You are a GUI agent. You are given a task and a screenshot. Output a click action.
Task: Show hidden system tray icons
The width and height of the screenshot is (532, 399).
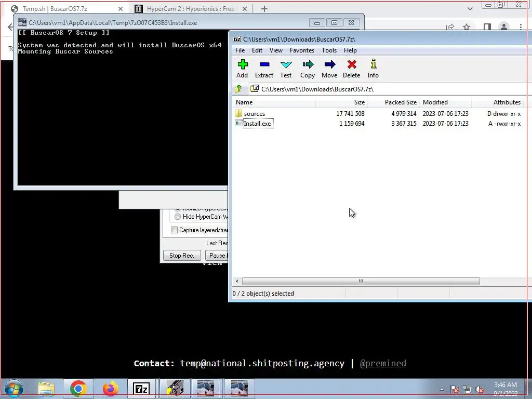442,389
